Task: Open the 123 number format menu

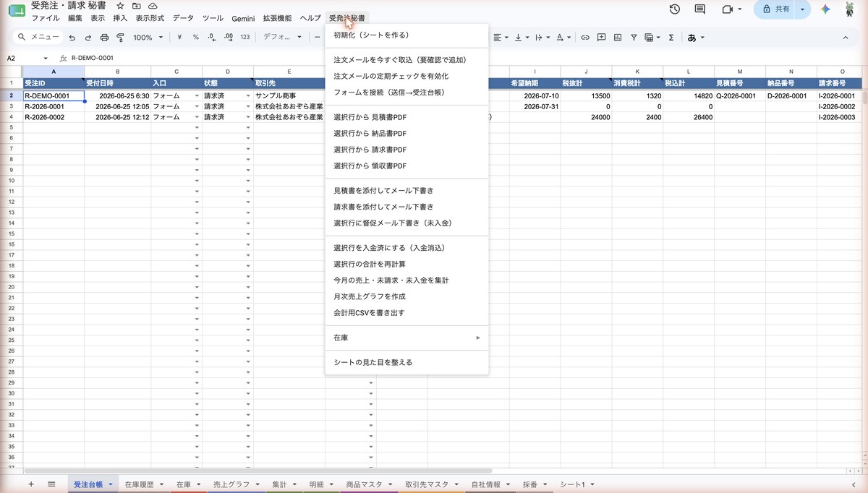Action: coord(245,37)
